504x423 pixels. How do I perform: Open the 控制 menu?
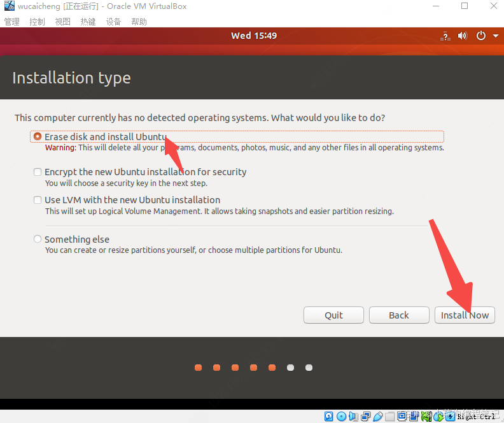point(38,22)
